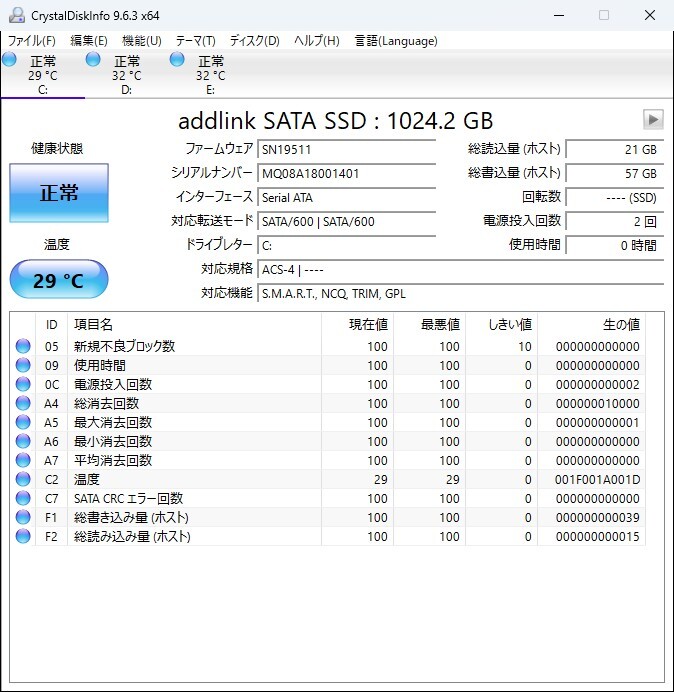Click the firmware field SN19511
This screenshot has width=674, height=692.
coord(346,149)
